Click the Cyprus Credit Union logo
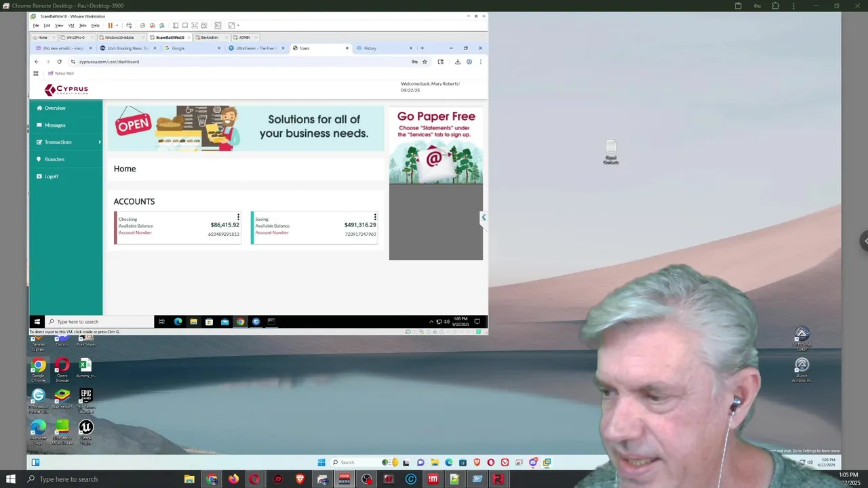Screen dimensions: 868x488 tap(66, 89)
